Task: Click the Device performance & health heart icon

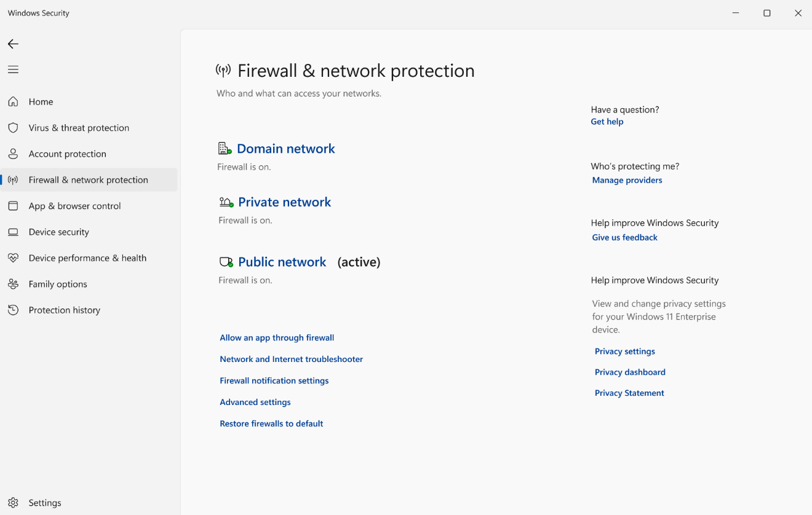Action: [13, 258]
